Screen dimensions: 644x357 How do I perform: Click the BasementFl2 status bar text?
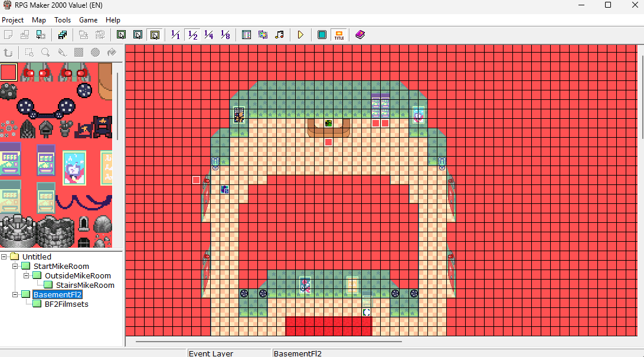298,353
